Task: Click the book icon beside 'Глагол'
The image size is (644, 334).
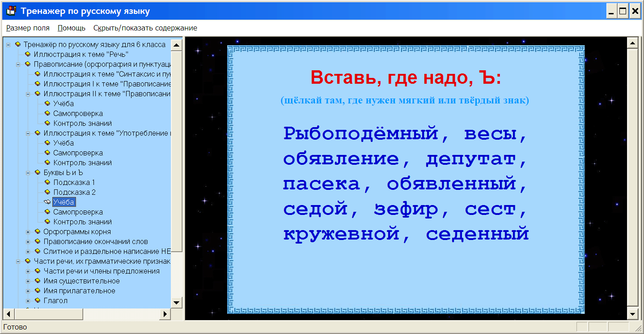Action: point(38,300)
